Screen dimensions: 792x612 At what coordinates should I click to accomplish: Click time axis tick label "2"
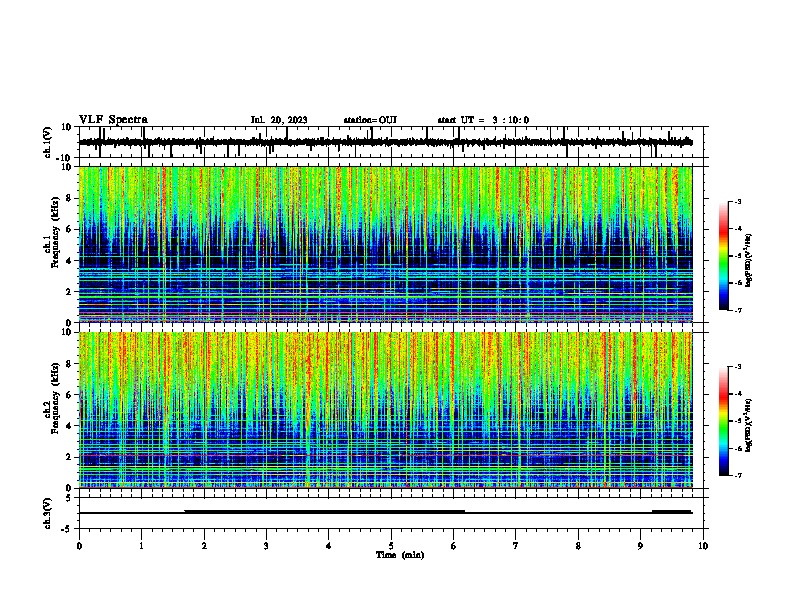[x=204, y=546]
